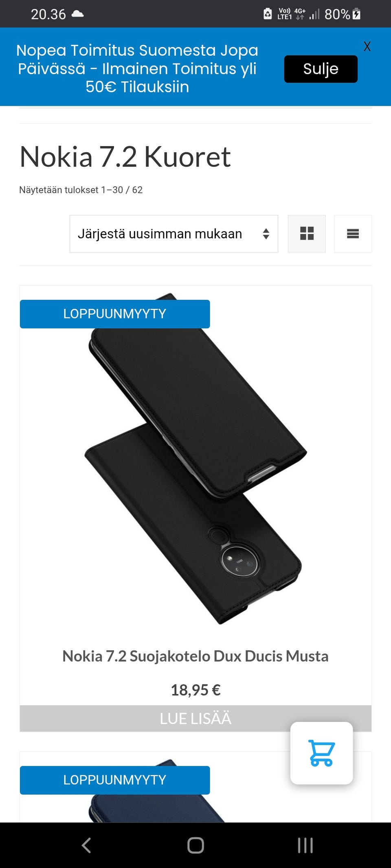
Task: Click the sort dropdown arrows
Action: [266, 234]
